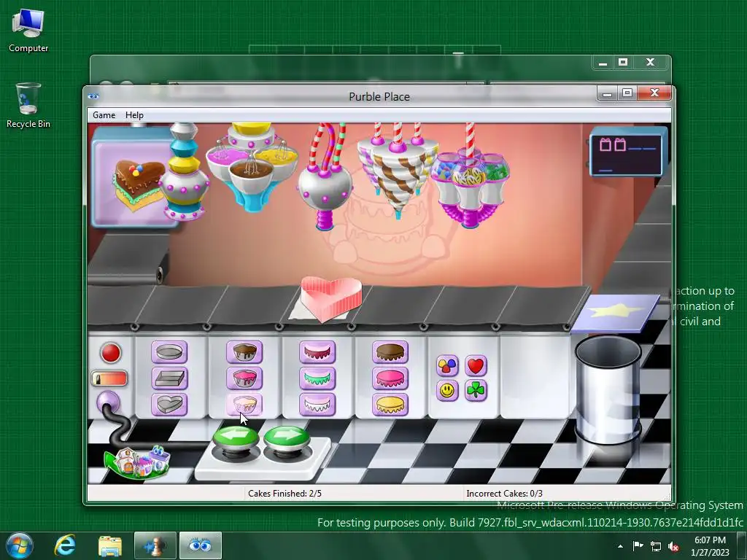Click the network tray icon
Image resolution: width=747 pixels, height=560 pixels.
point(656,547)
